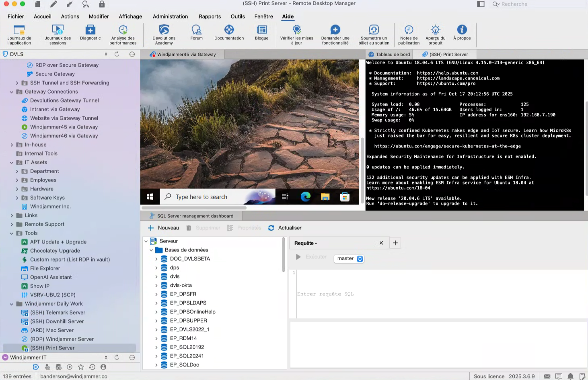Click Vérifier les mises à jour
The width and height of the screenshot is (588, 380).
pos(296,33)
